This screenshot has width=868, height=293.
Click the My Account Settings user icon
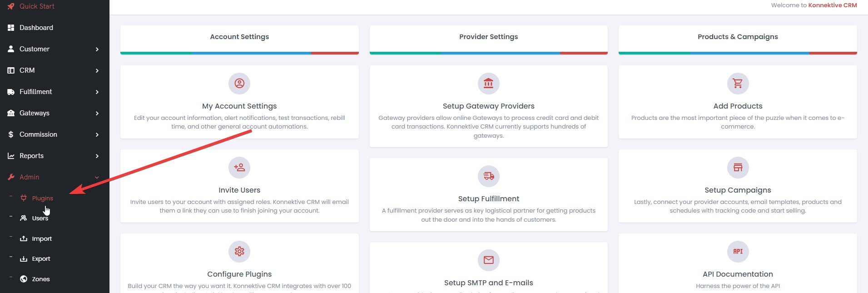click(239, 84)
